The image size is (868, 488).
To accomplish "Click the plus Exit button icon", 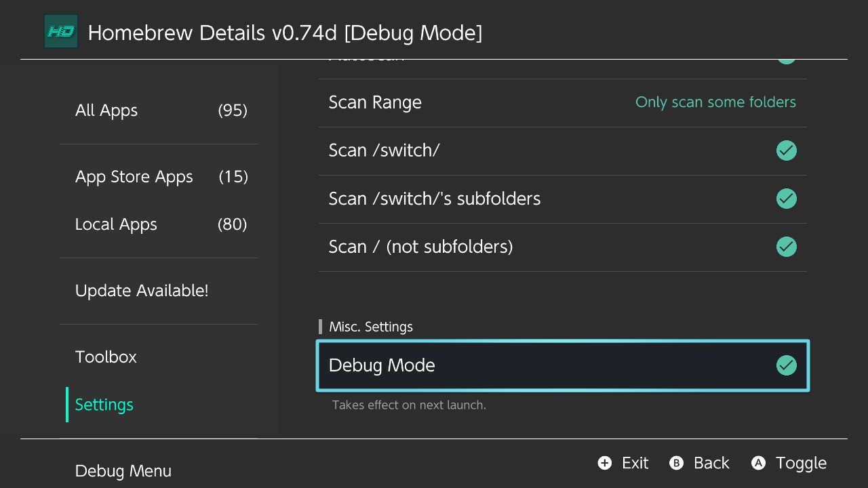I will coord(605,463).
